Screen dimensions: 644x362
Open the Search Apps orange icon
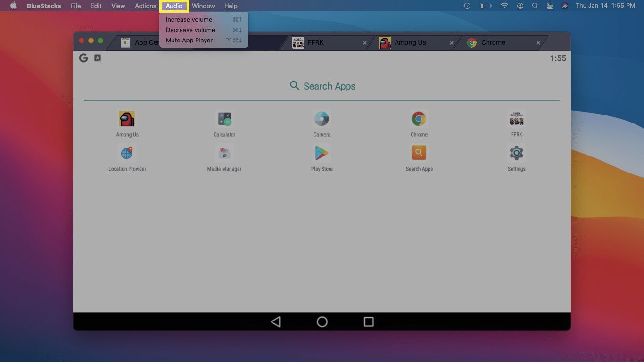pyautogui.click(x=419, y=153)
